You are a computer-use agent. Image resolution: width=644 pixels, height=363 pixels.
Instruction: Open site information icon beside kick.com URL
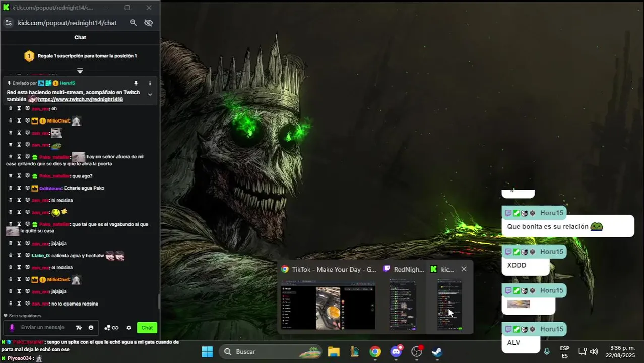click(x=8, y=23)
